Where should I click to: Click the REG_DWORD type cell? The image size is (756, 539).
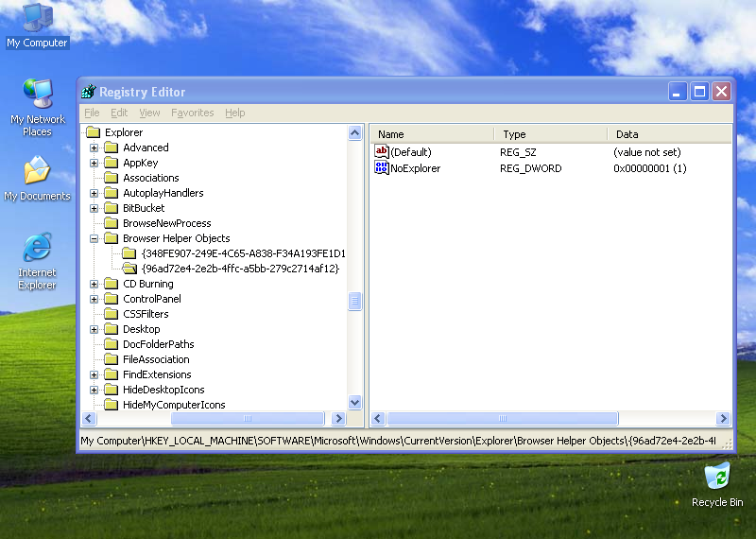530,168
